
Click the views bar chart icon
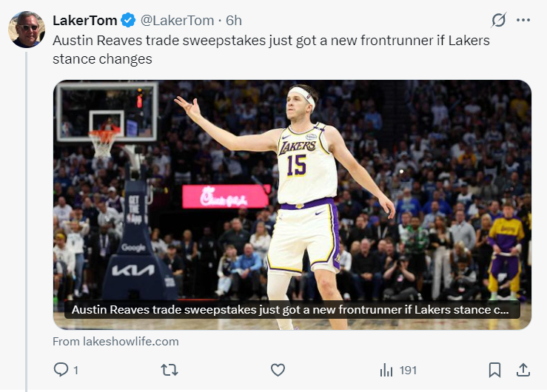pyautogui.click(x=386, y=370)
